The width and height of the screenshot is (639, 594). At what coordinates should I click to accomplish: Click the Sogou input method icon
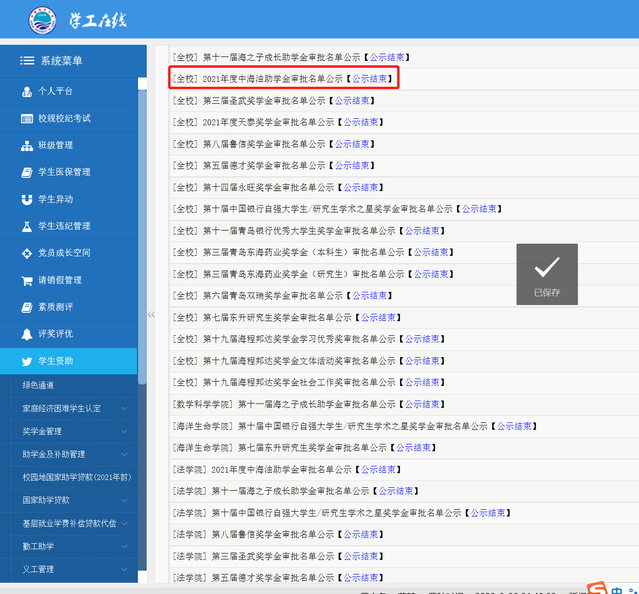point(597,586)
